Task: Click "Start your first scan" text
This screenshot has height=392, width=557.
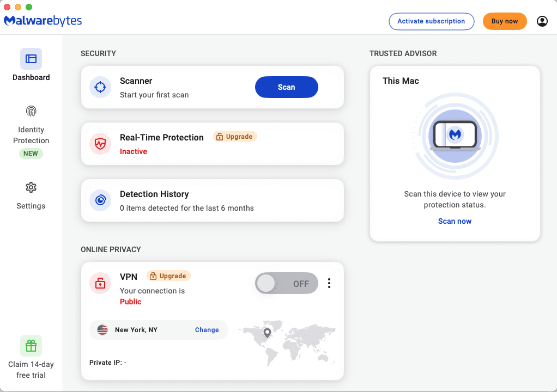Action: pos(154,95)
